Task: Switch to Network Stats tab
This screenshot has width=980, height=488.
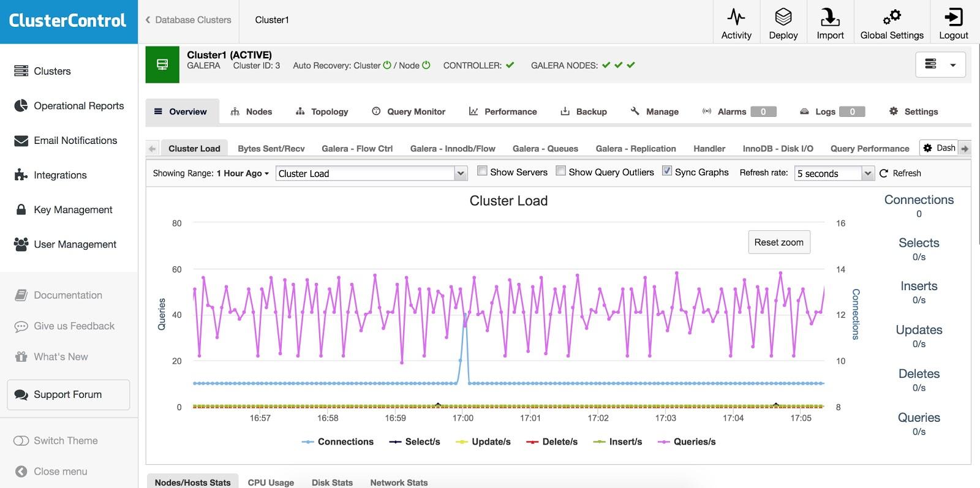Action: [x=399, y=482]
